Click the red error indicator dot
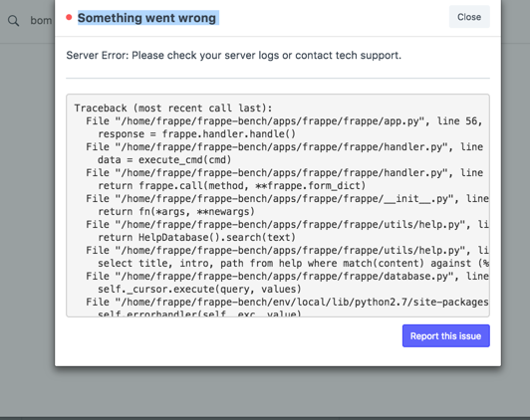530x420 pixels. pos(69,17)
